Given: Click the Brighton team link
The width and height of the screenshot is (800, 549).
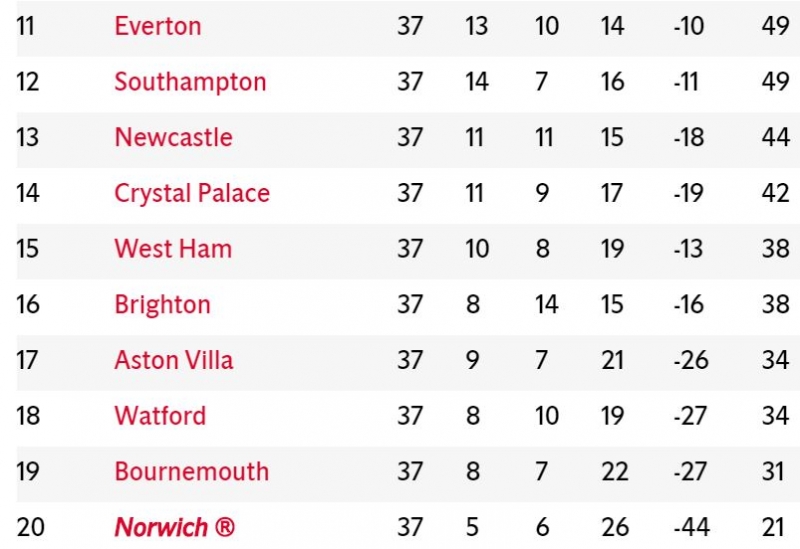Looking at the screenshot, I should tap(162, 304).
